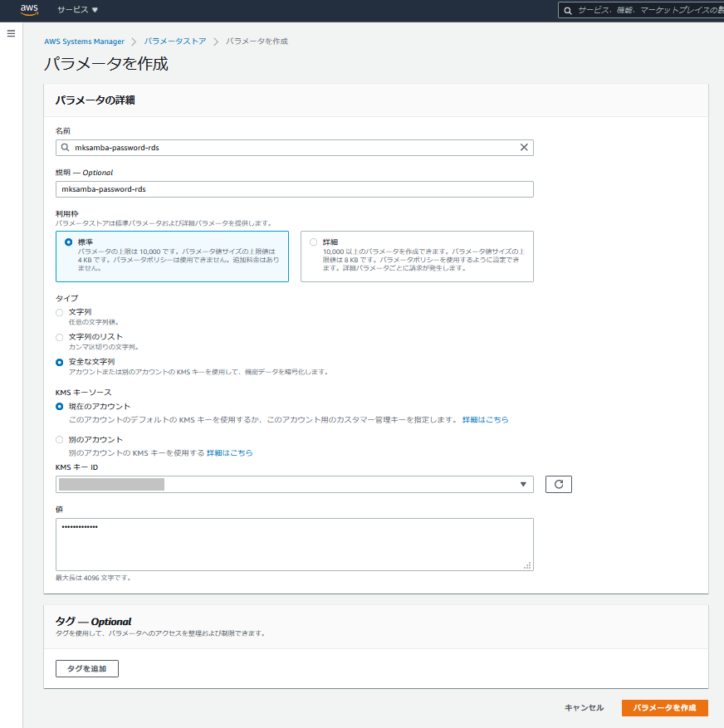Viewport: 724px width, 728px height.
Task: Click the AWS logo home icon
Action: [29, 10]
